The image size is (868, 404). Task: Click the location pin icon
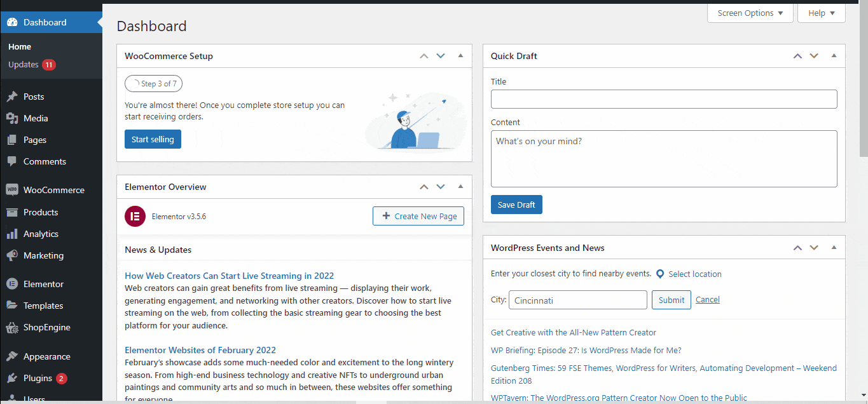(x=660, y=274)
